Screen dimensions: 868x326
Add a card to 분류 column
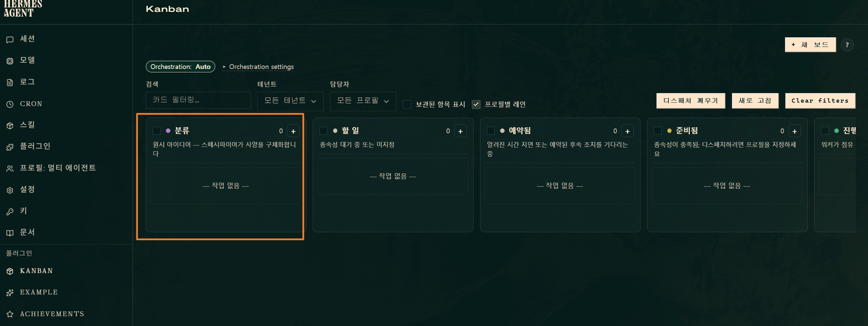(x=293, y=131)
